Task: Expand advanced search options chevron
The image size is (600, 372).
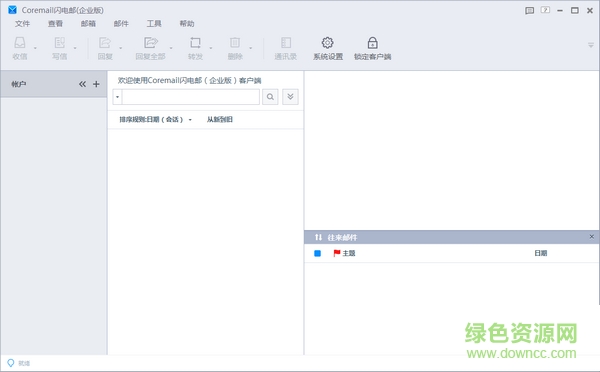Action: (290, 97)
